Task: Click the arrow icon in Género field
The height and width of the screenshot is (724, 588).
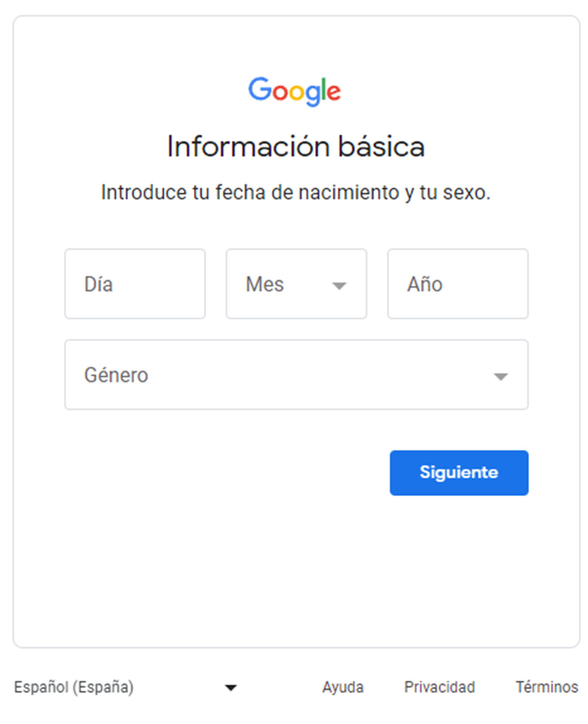Action: (500, 376)
